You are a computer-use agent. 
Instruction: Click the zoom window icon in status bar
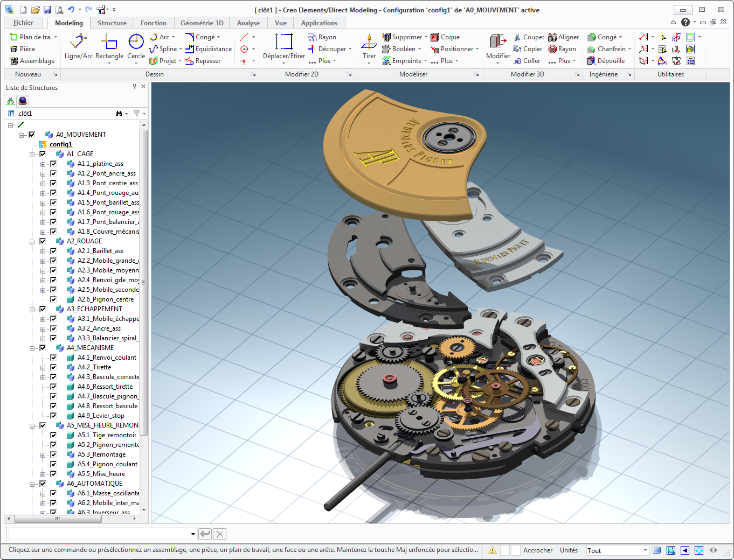tap(671, 550)
